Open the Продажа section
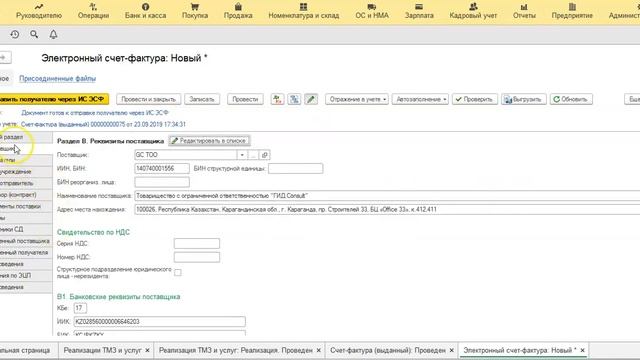640x360 pixels. tap(238, 11)
